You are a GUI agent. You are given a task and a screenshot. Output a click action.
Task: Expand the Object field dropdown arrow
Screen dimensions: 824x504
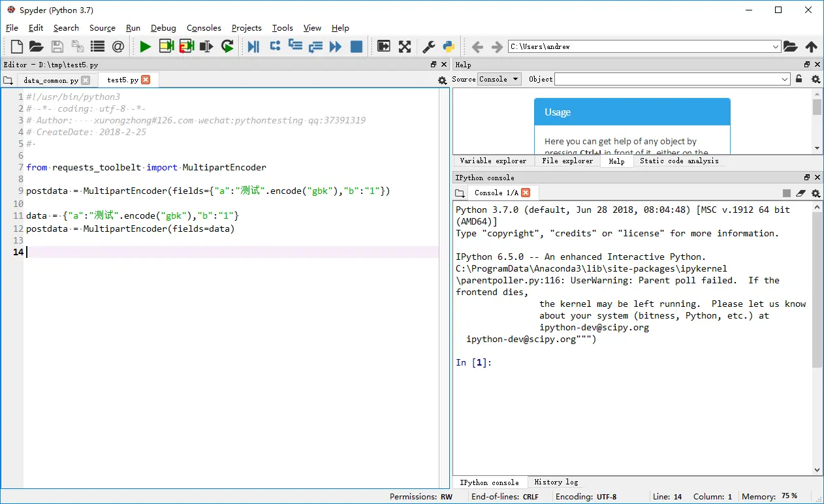[x=785, y=79]
